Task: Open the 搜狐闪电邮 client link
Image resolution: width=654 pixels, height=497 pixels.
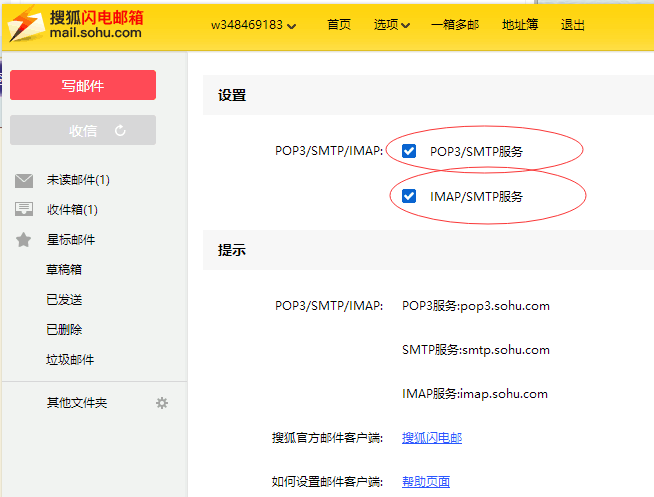Action: (431, 437)
